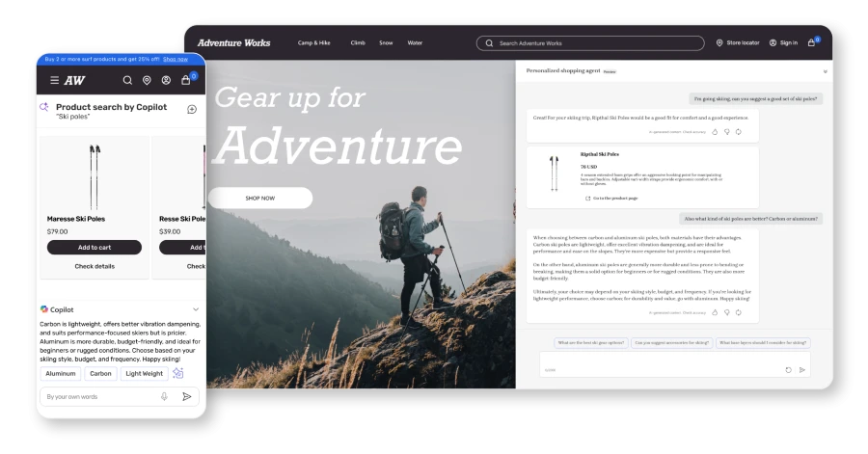Tap the mobile search magnifier icon
Viewport: 868px width, 454px height.
point(127,80)
